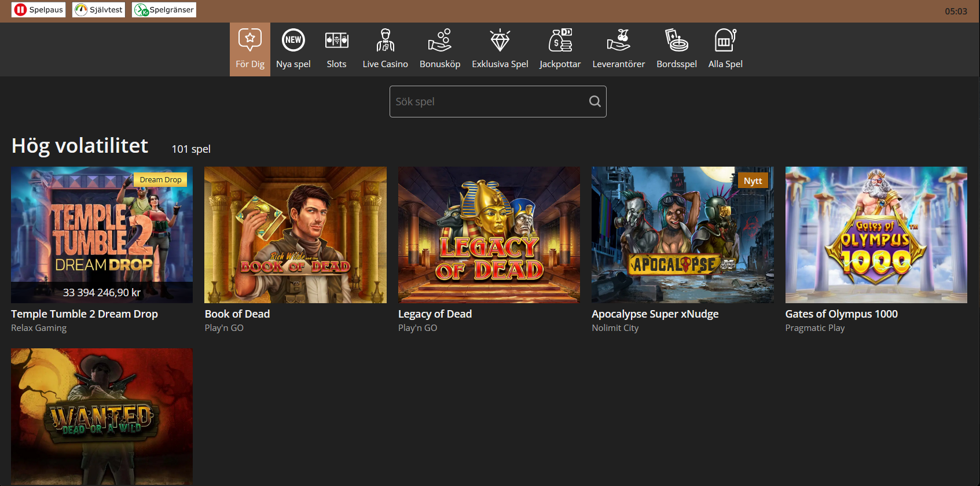The image size is (980, 486).
Task: Open the Spelgränser link text
Action: (172, 10)
